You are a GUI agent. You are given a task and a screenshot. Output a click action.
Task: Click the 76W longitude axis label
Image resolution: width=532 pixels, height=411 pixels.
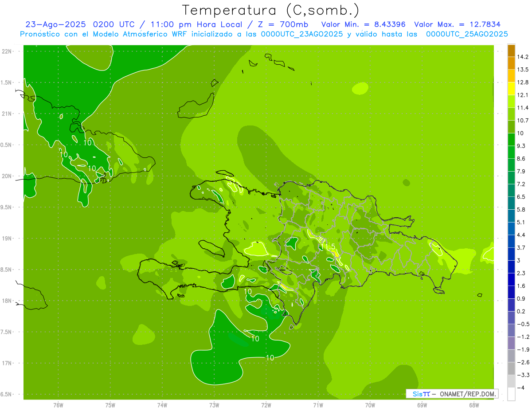coord(58,405)
